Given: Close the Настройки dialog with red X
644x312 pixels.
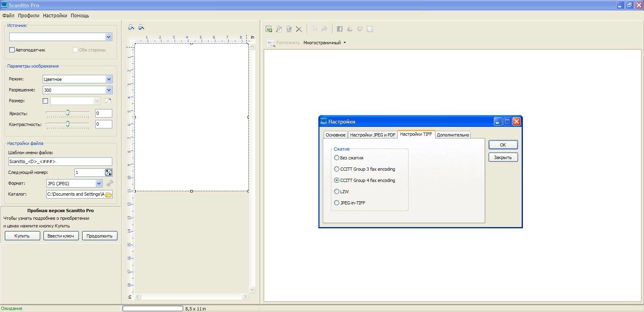Looking at the screenshot, I should 517,121.
